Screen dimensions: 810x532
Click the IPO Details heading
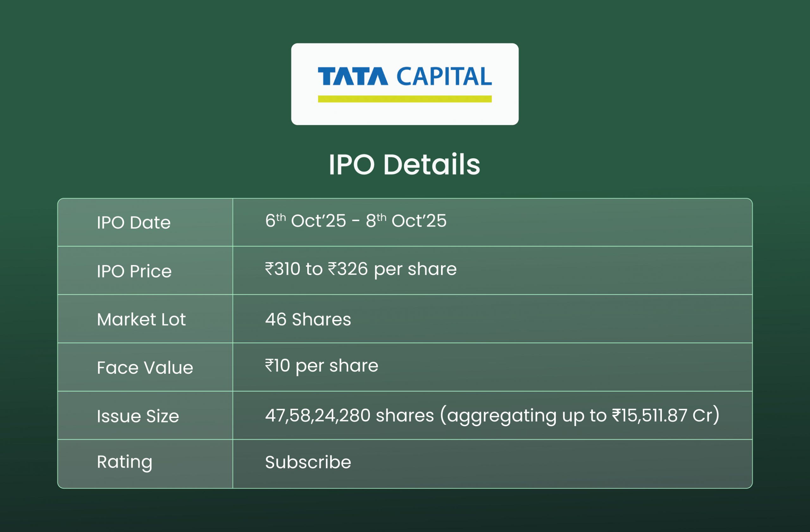(404, 164)
